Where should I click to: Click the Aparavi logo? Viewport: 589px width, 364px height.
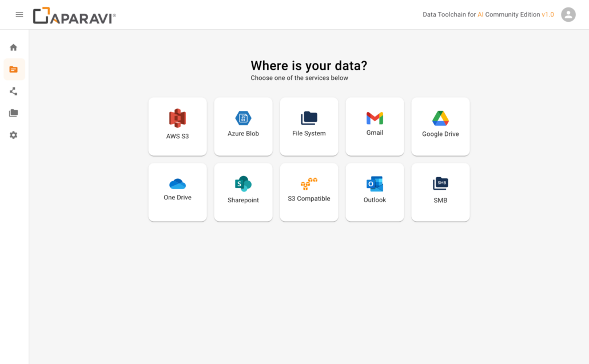click(x=74, y=16)
